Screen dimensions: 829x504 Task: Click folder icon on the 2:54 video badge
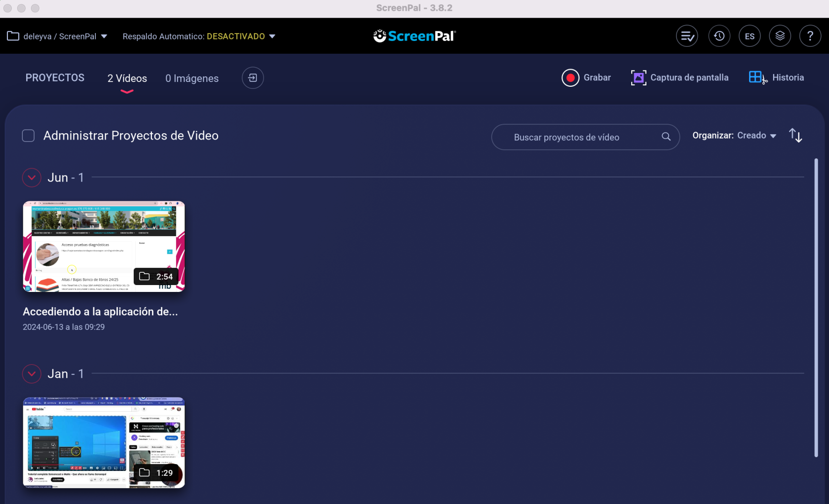click(144, 276)
